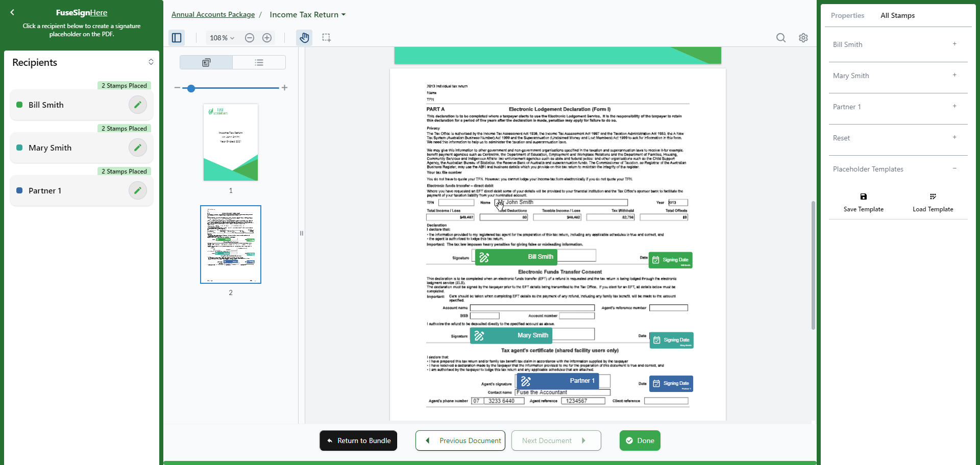Viewport: 980px width, 465px height.
Task: Select the All Stamps tab
Action: (x=897, y=15)
